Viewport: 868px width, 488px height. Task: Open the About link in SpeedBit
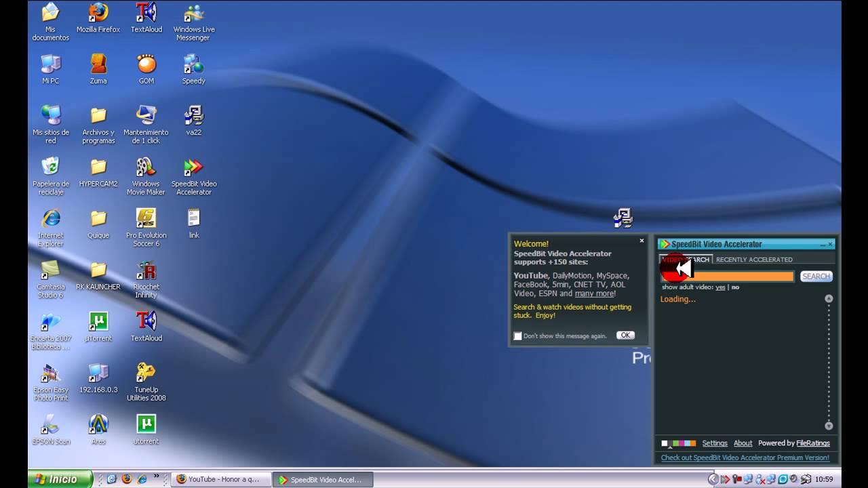point(743,443)
